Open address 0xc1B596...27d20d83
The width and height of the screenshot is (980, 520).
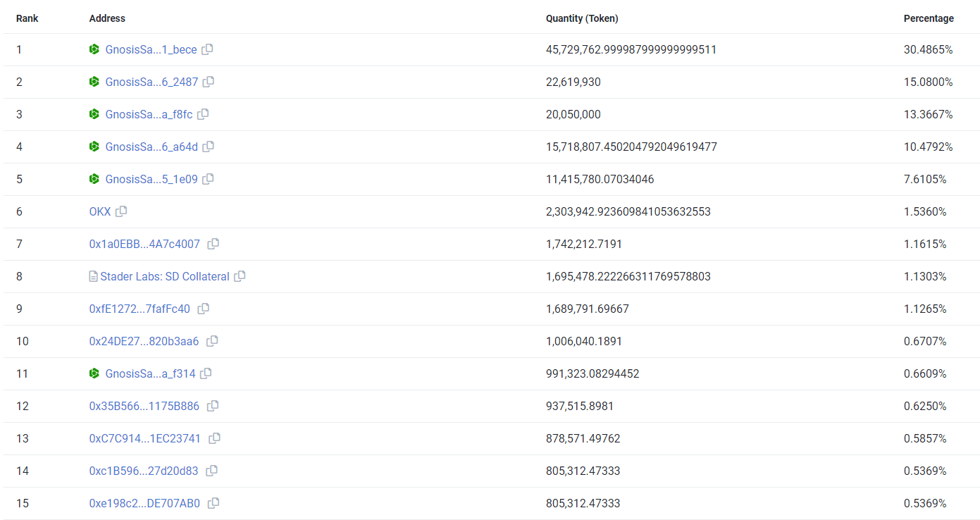(144, 471)
